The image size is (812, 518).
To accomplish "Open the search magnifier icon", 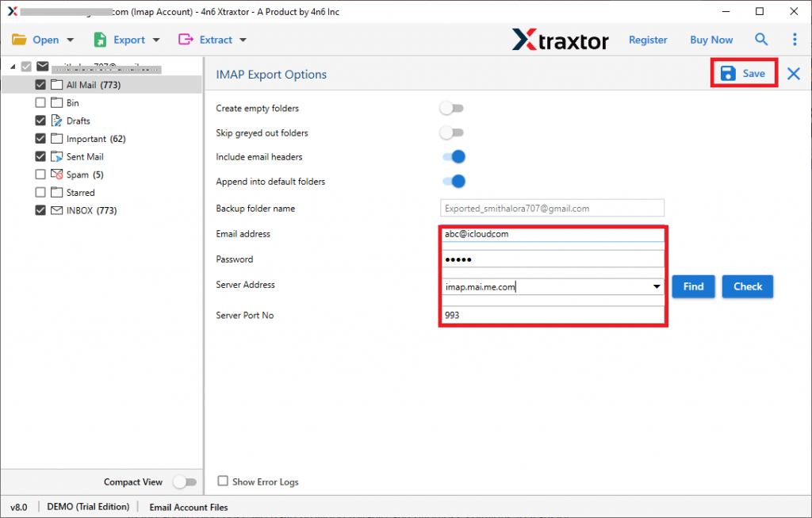I will click(x=761, y=39).
